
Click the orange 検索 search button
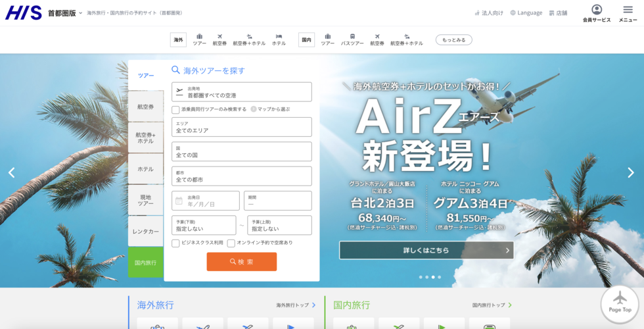[242, 262]
